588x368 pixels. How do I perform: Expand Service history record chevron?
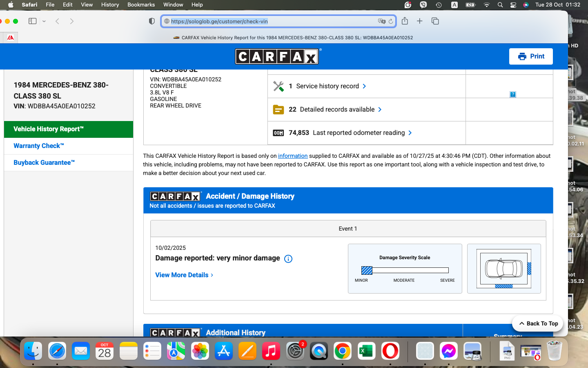point(364,86)
